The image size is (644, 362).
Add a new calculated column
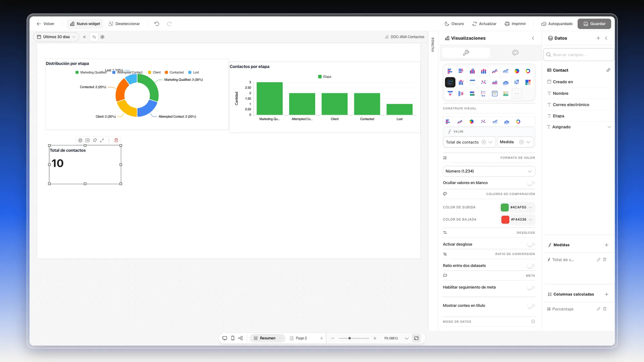tap(606, 294)
